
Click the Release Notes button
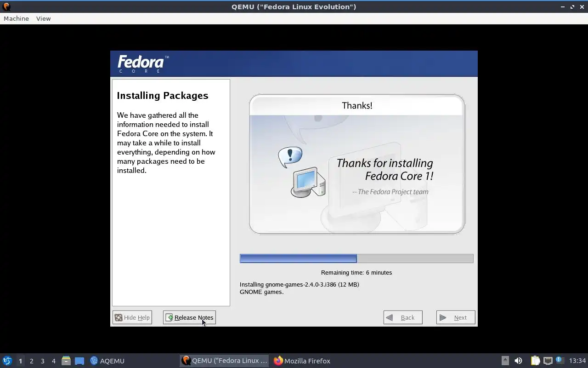189,317
